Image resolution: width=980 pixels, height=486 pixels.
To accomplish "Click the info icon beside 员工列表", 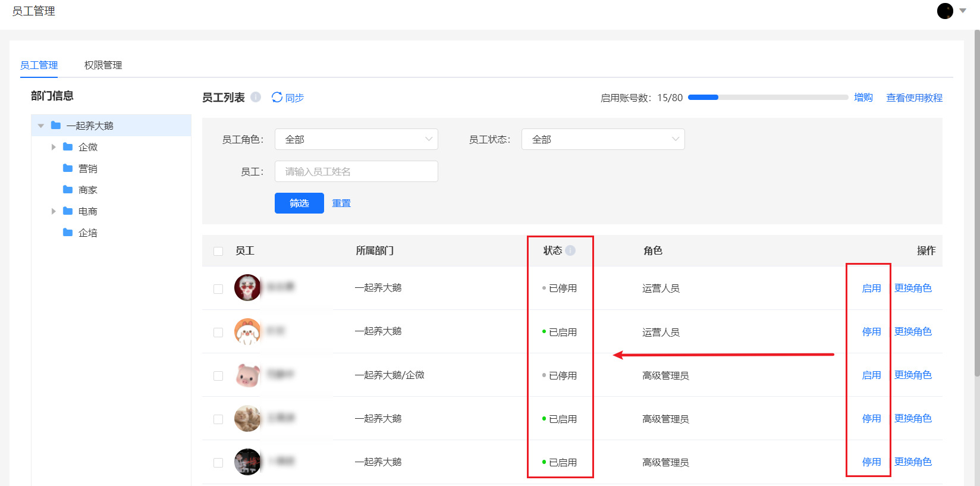I will [x=256, y=97].
